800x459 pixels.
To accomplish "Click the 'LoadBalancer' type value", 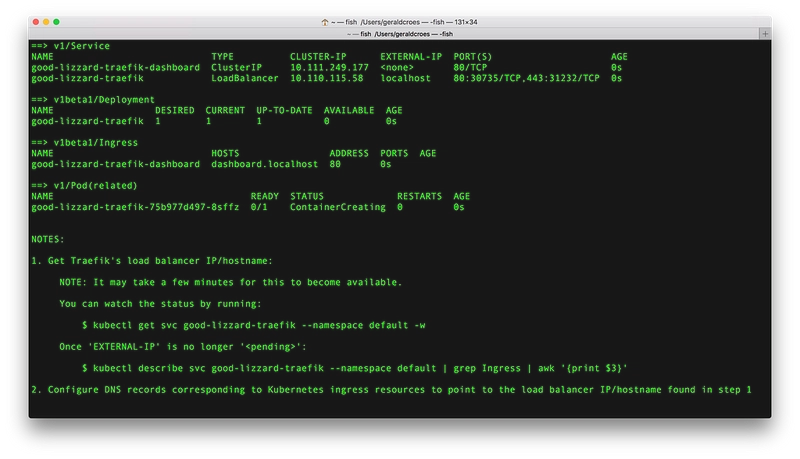I will click(245, 78).
